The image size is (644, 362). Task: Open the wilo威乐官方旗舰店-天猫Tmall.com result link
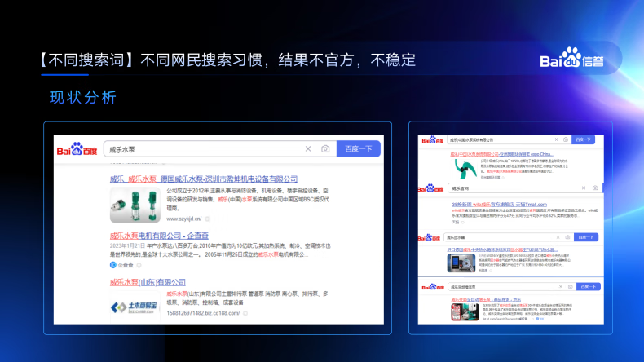click(x=500, y=204)
